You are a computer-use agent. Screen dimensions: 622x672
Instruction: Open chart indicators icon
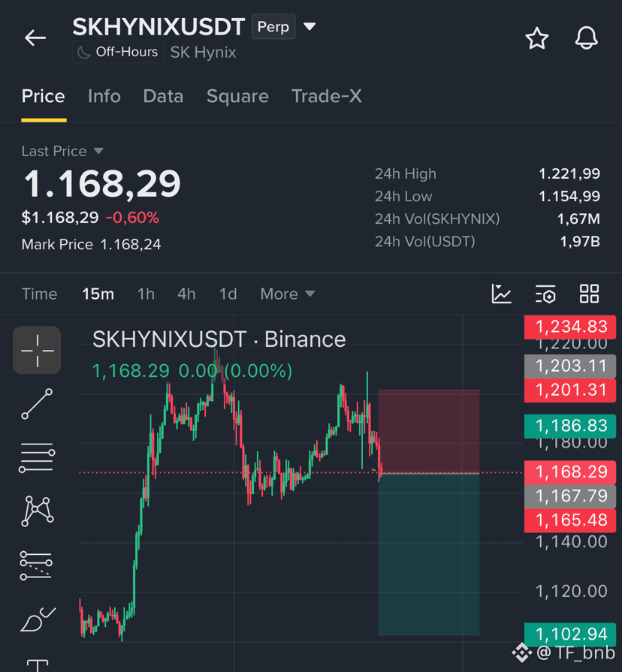(x=501, y=294)
